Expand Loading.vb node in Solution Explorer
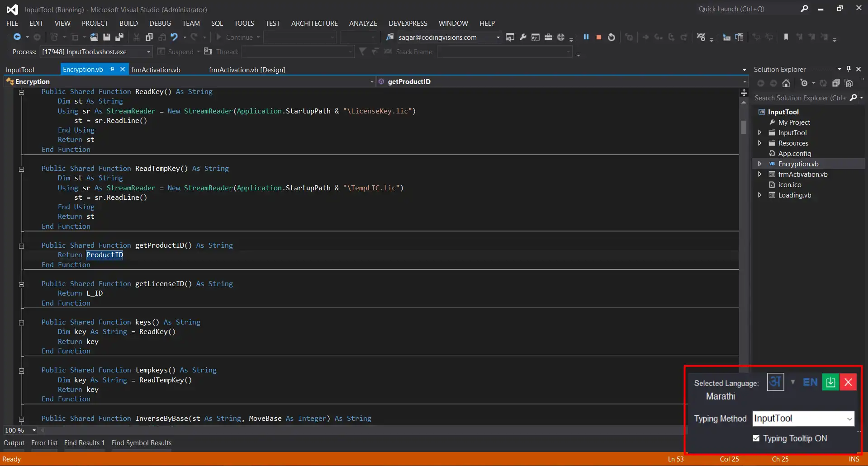Screen dimensions: 868x466 [x=760, y=195]
